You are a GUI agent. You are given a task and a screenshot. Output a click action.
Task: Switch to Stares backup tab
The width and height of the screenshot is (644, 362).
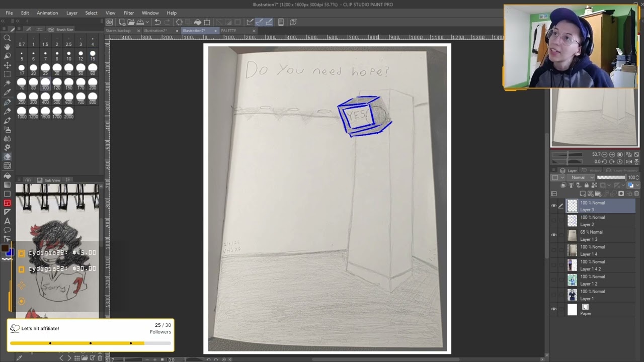(118, 31)
